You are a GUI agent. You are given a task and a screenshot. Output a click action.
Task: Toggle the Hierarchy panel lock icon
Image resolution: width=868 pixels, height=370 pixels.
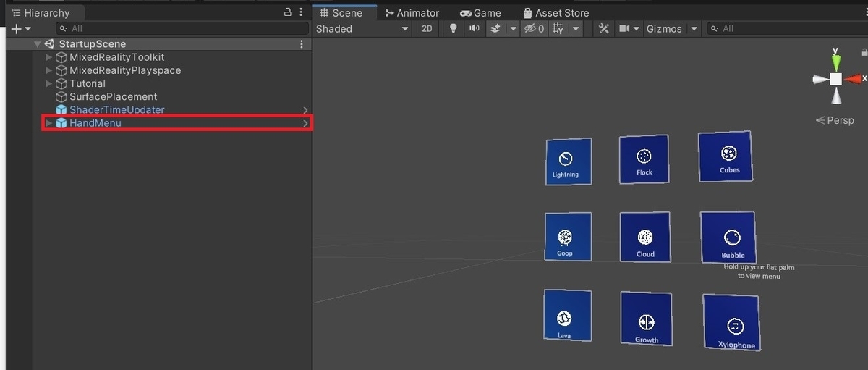tap(287, 12)
